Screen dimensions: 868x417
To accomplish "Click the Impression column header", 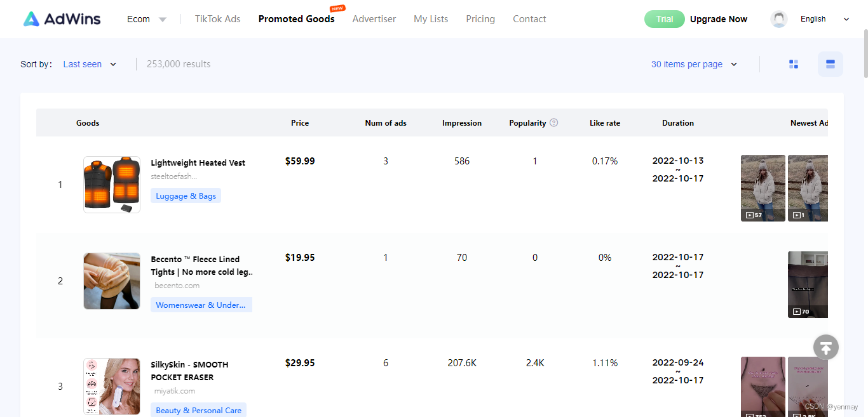I will pyautogui.click(x=462, y=123).
